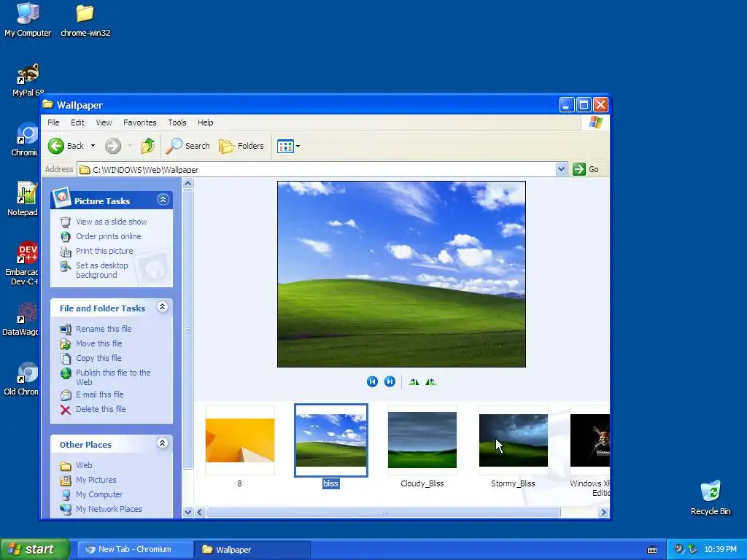
Task: Click the filmstrip scroll left arrow
Action: coord(200,513)
